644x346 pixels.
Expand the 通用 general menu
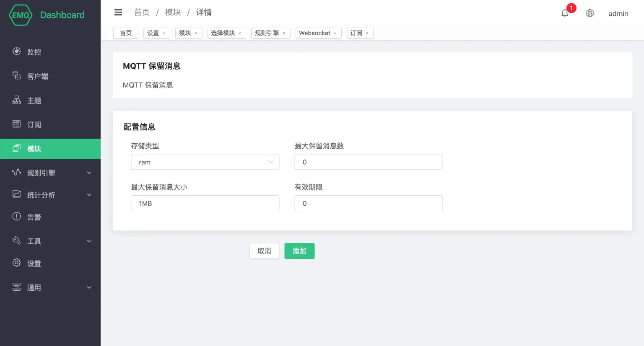pyautogui.click(x=34, y=287)
